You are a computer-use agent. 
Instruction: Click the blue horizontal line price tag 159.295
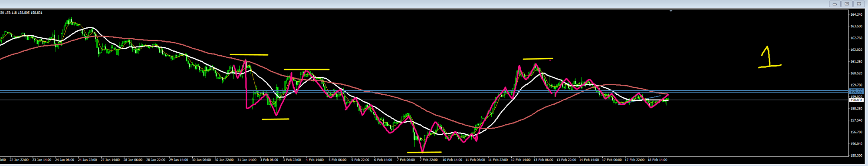click(856, 92)
